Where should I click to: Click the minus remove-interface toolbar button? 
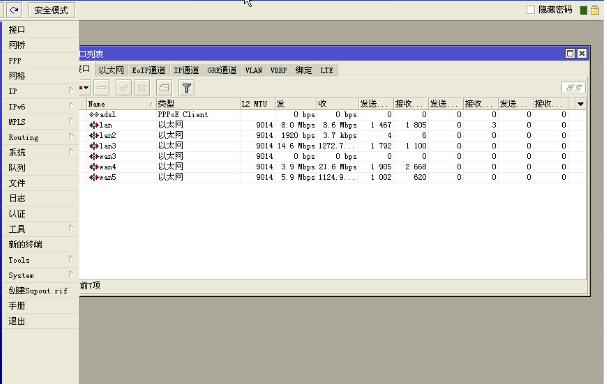click(102, 88)
